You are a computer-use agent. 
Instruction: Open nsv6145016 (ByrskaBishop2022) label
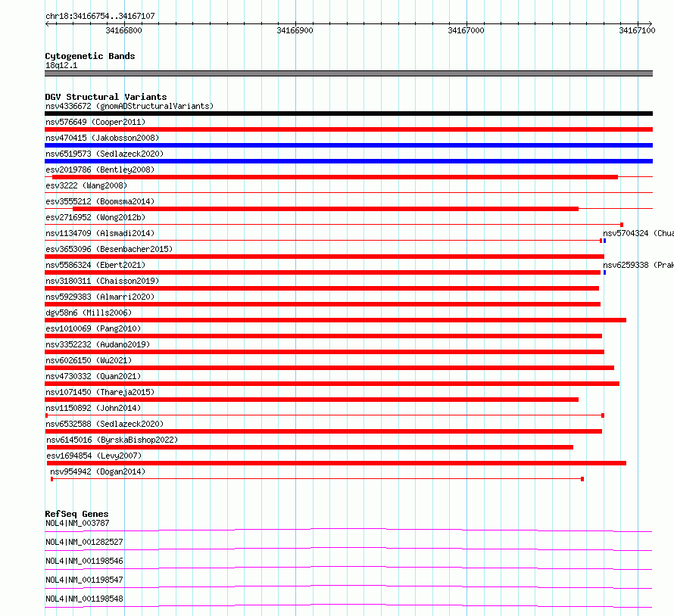pyautogui.click(x=112, y=440)
